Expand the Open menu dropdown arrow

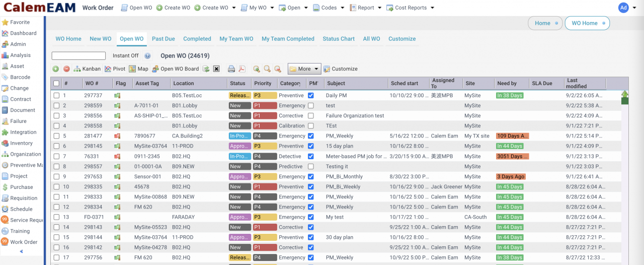click(x=305, y=8)
